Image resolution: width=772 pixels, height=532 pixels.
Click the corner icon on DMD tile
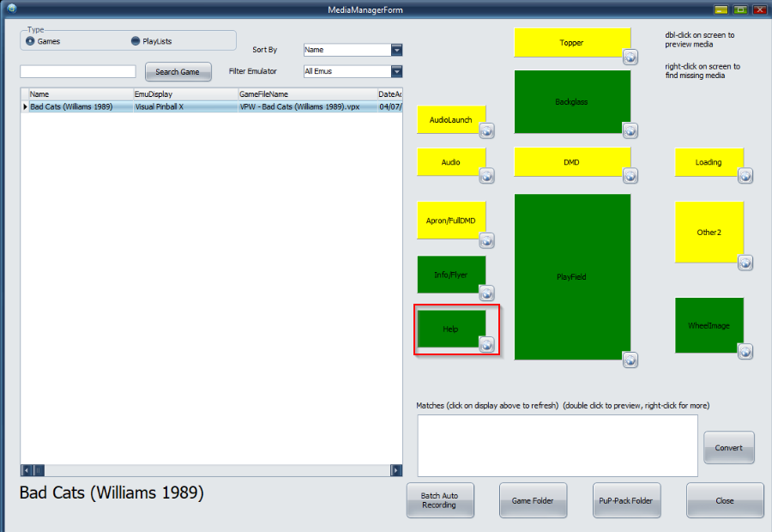pos(630,176)
